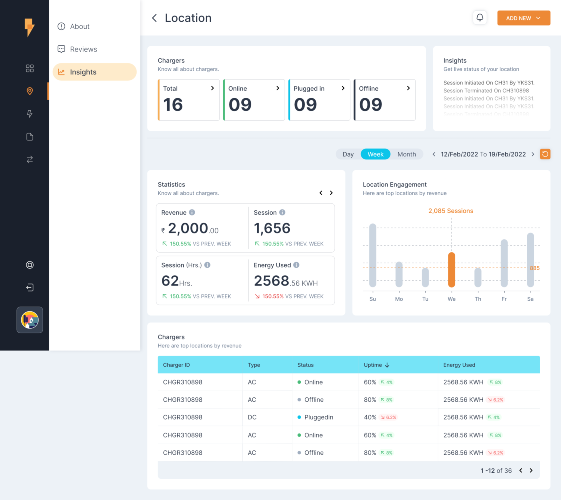Click the Energy Used info icon
The image size is (561, 500).
coord(296,265)
